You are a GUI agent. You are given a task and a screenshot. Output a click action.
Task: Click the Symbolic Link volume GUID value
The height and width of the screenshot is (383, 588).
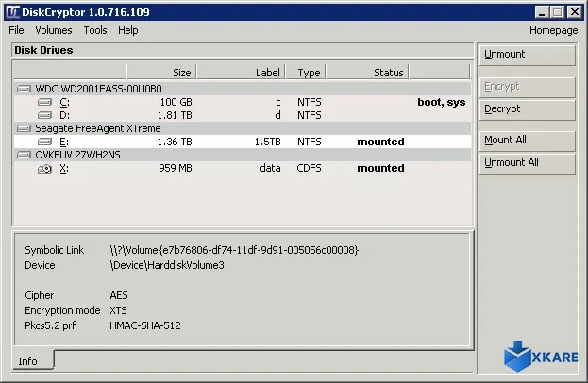click(234, 250)
